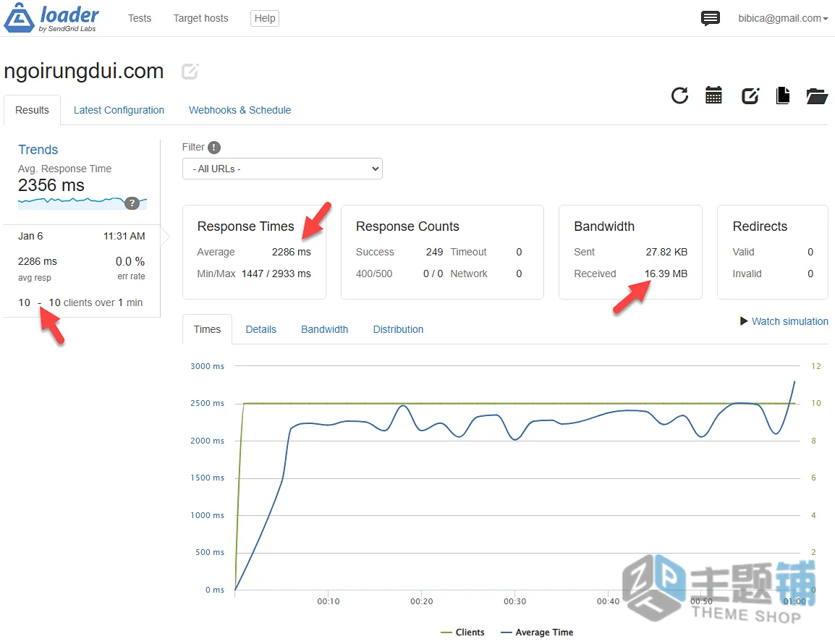This screenshot has height=644, width=835.
Task: Click the Sent 27.82 KB value
Action: (x=666, y=252)
